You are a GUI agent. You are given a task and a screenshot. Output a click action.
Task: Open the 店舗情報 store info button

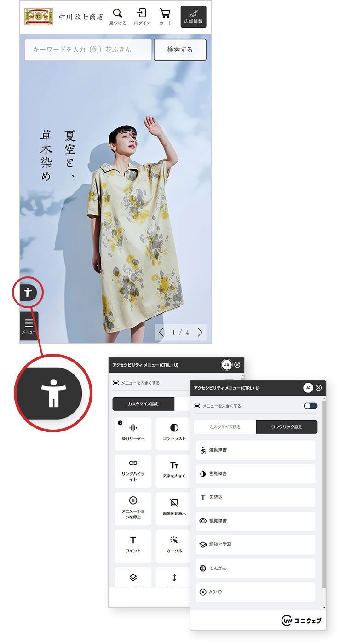193,17
